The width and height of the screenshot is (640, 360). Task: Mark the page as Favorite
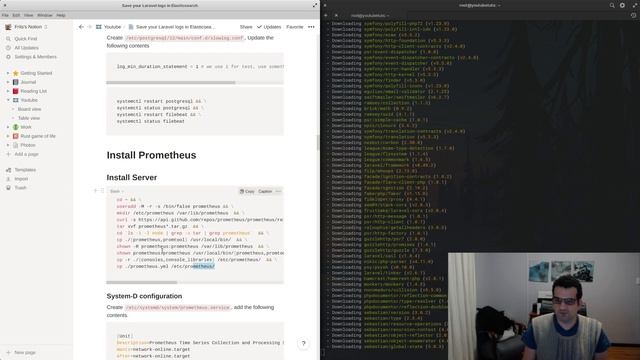295,27
